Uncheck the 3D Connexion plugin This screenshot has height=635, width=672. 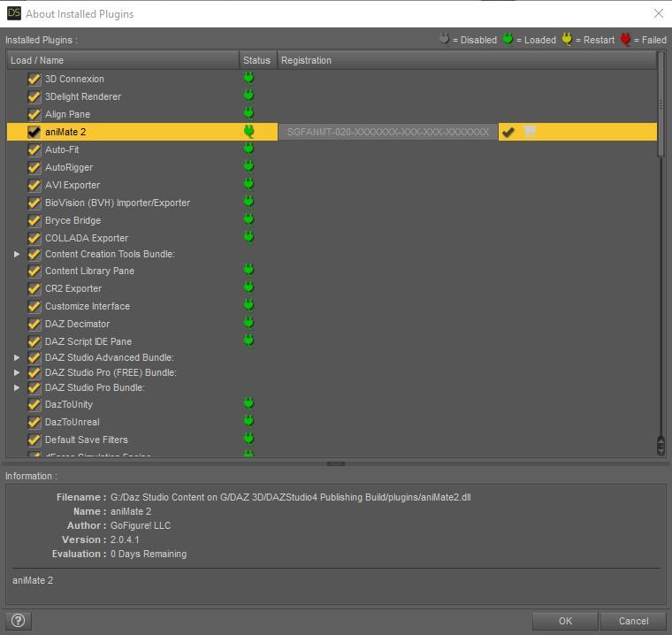34,79
